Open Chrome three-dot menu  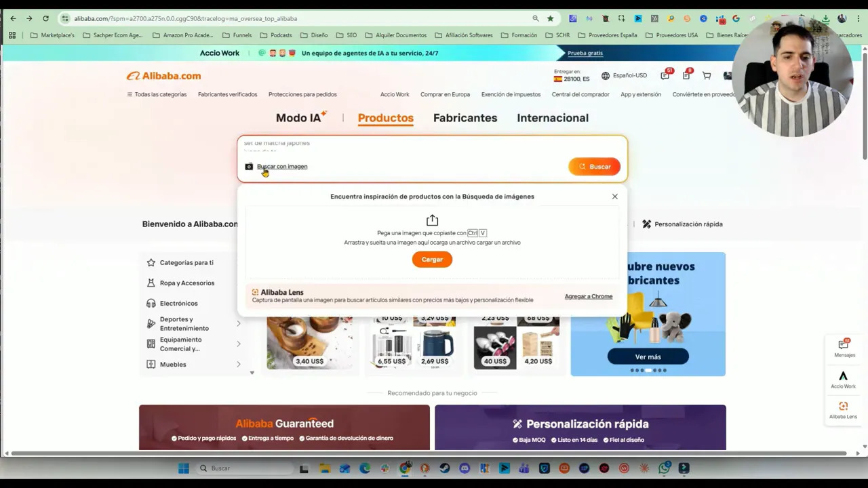pos(859,18)
